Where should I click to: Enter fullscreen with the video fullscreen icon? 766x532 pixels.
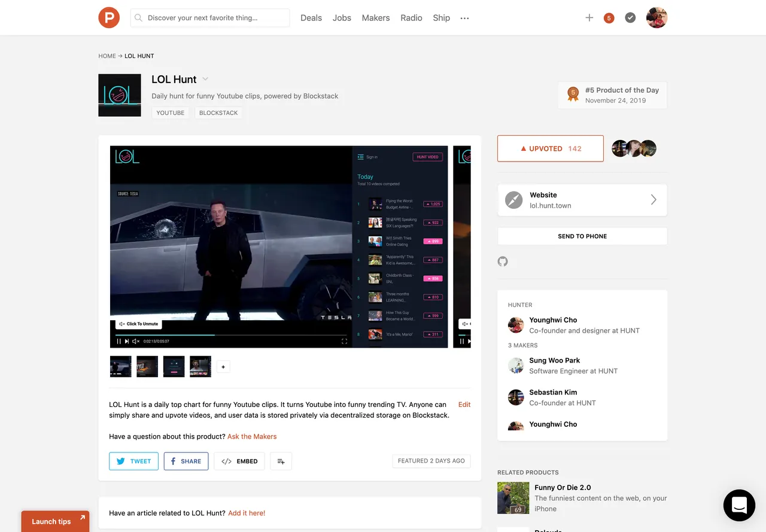coord(344,341)
